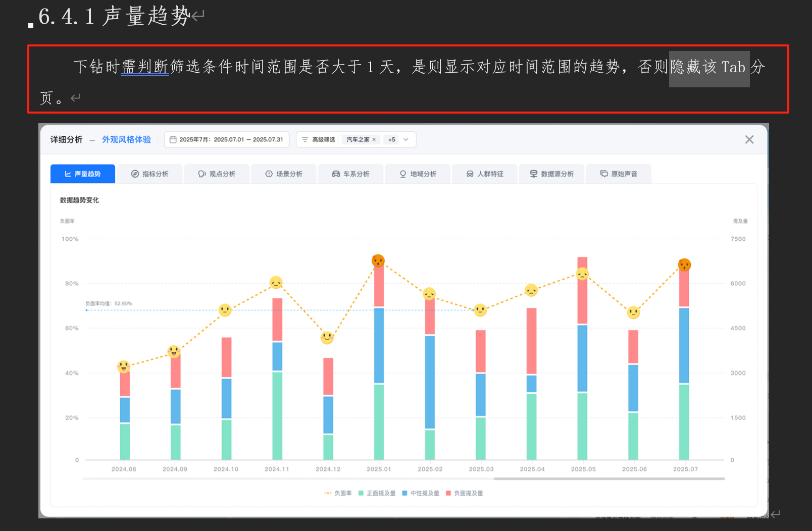The image size is (812, 531).
Task: Click the filter icon beside 高级筛选
Action: pyautogui.click(x=305, y=140)
